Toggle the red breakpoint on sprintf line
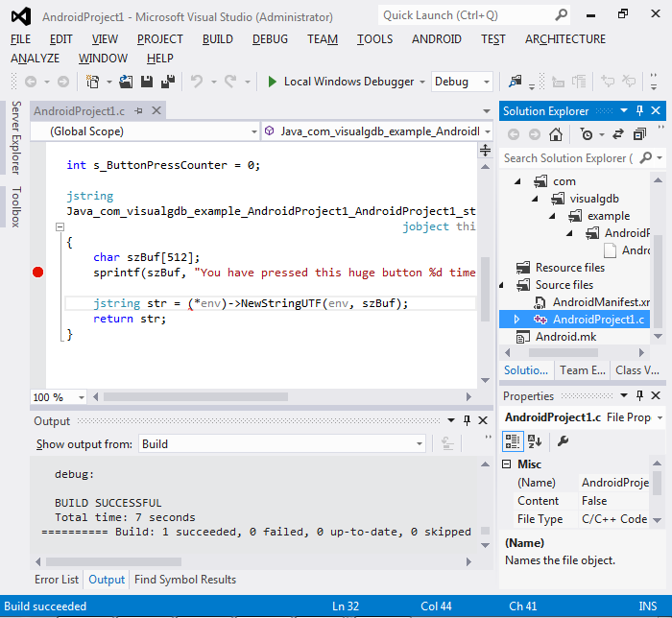Screen dimensions: 672x618 [x=37, y=272]
